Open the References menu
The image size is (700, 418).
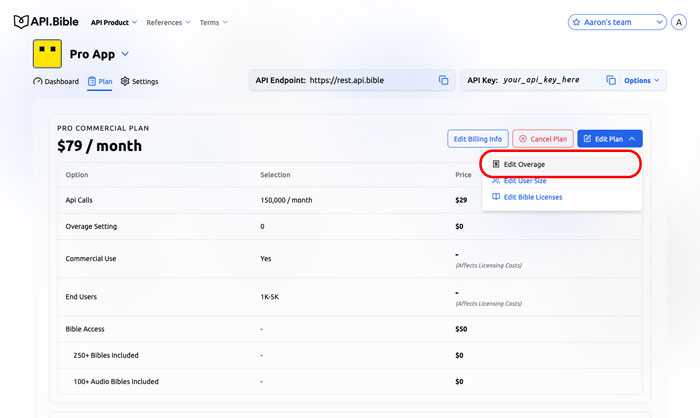(168, 22)
